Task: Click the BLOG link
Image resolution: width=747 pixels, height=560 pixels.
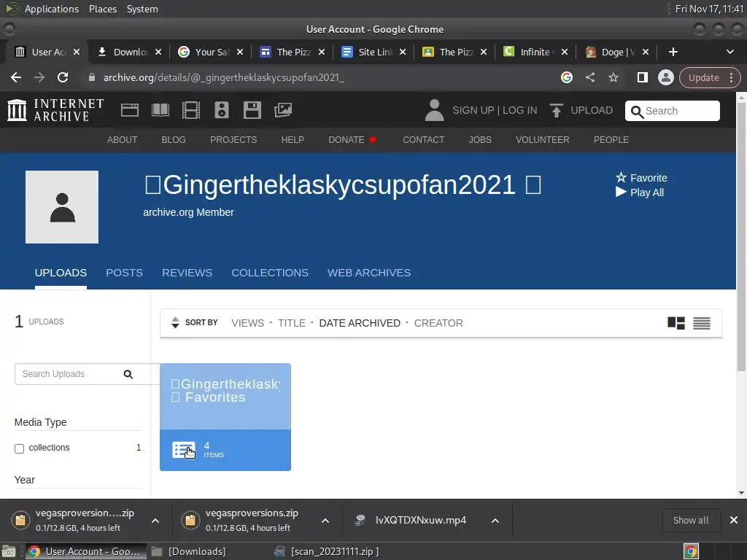Action: (x=174, y=139)
